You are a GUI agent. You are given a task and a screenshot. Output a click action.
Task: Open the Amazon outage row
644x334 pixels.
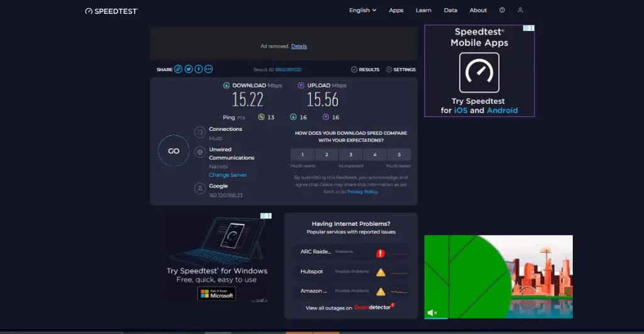pos(351,291)
